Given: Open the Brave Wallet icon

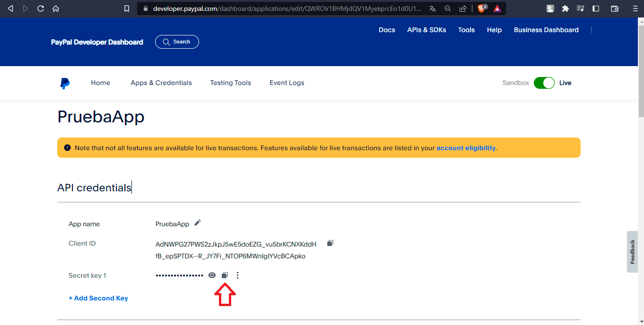Looking at the screenshot, I should 615,9.
